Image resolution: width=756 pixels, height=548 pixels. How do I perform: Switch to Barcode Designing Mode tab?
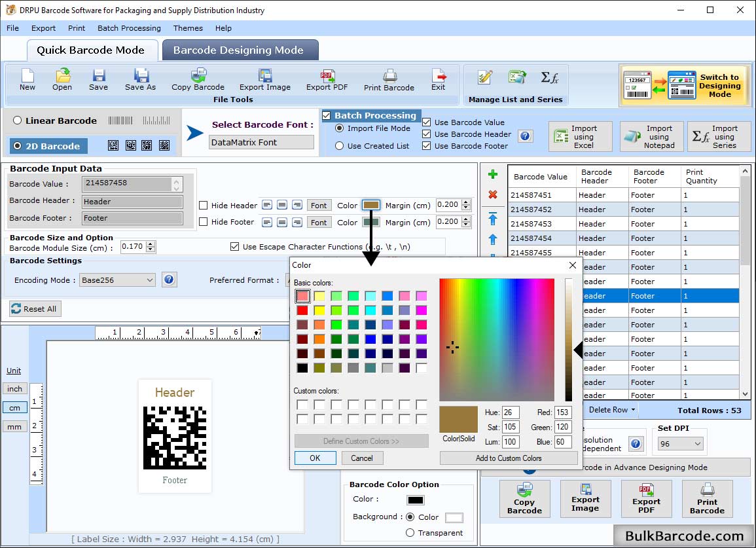point(239,50)
